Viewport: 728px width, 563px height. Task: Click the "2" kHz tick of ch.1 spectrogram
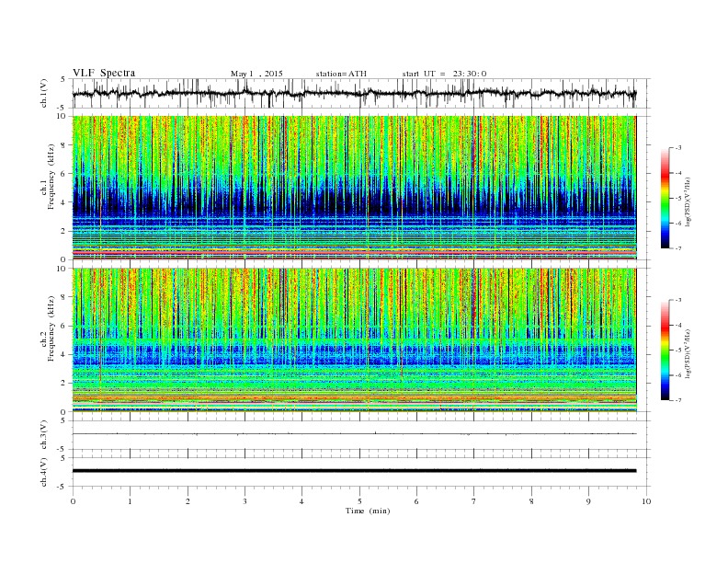pyautogui.click(x=64, y=231)
